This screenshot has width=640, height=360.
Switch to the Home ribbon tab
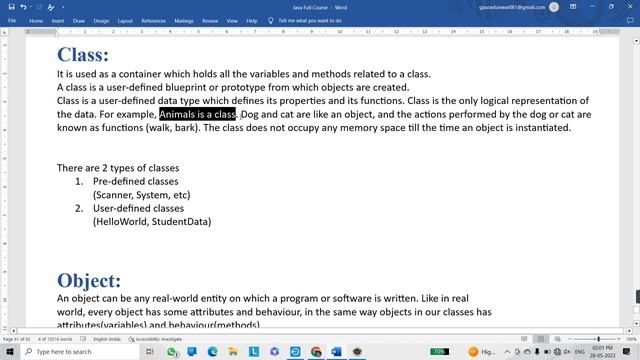coord(36,20)
